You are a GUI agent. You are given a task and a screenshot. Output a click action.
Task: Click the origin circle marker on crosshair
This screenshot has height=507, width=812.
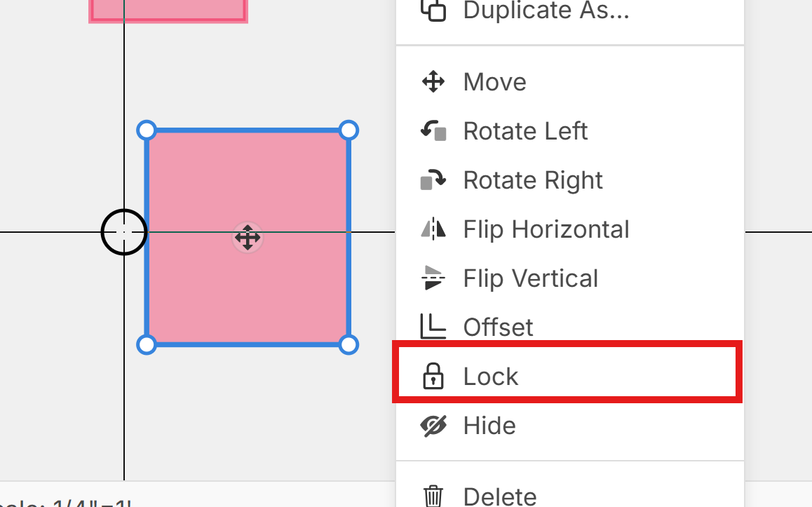point(124,231)
